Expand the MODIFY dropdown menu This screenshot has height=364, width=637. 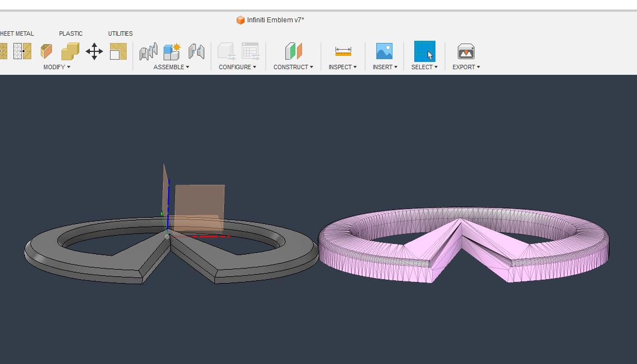click(56, 67)
